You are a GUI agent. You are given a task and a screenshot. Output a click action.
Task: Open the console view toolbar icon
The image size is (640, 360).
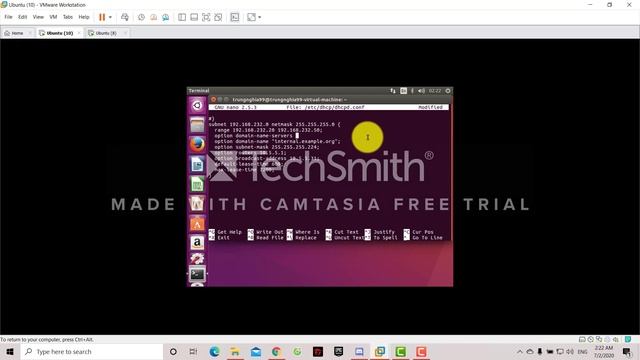(235, 17)
